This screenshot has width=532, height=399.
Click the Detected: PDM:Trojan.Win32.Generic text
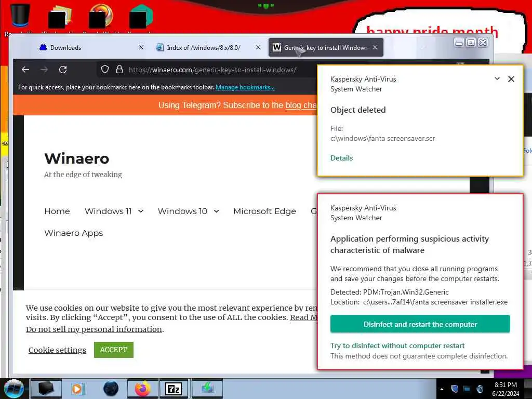tap(390, 292)
